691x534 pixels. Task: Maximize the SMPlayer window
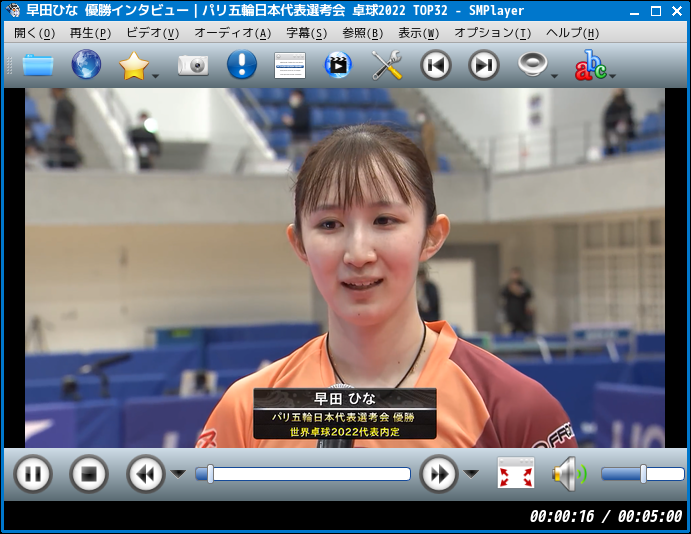656,11
